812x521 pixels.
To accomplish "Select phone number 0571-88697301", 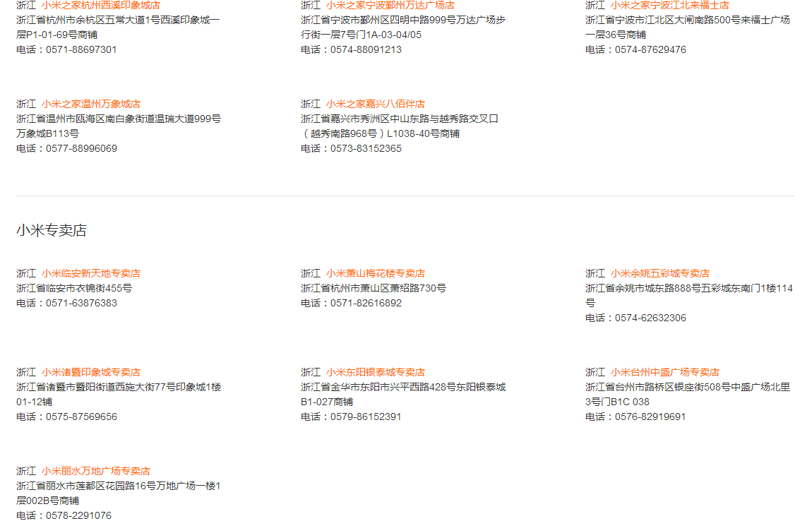I will coord(81,49).
